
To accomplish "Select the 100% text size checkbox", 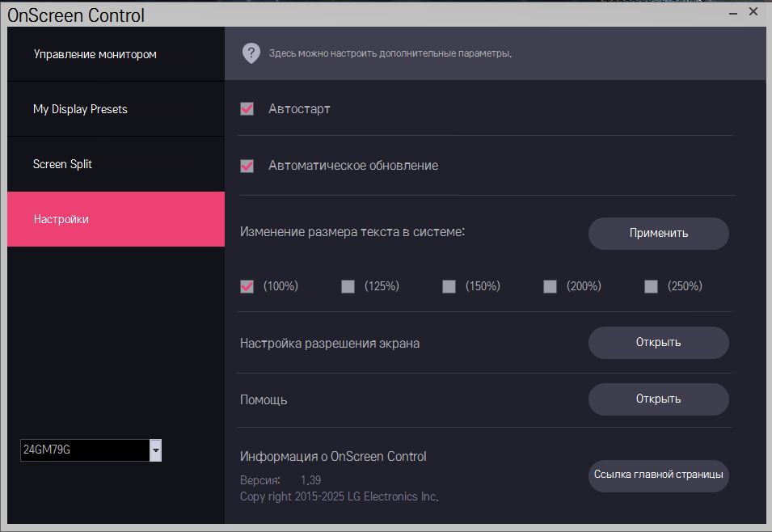I will [247, 286].
